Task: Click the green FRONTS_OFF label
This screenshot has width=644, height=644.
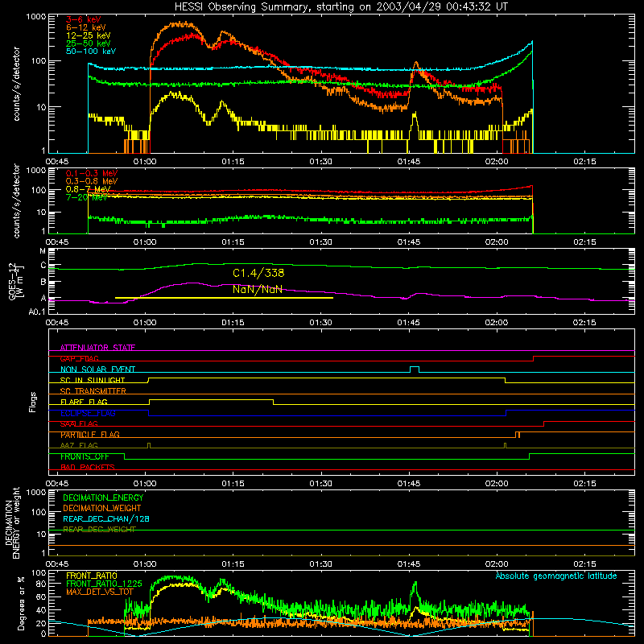Action: point(85,456)
